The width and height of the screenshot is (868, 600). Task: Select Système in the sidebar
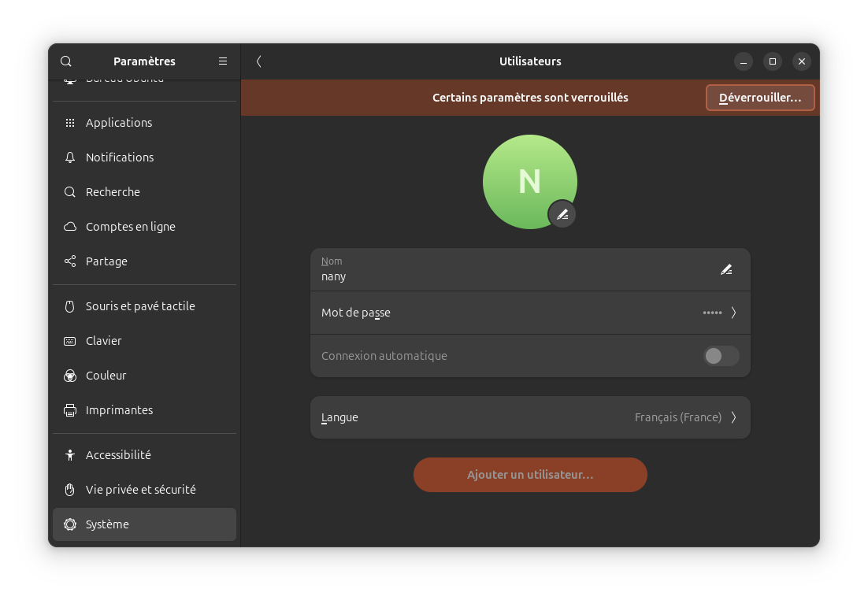point(144,524)
